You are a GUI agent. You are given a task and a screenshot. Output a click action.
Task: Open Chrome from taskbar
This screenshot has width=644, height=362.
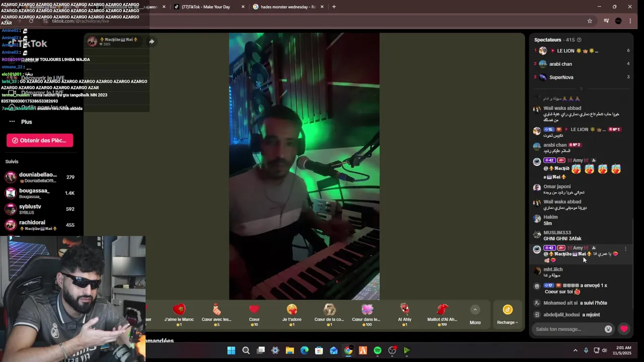348,350
